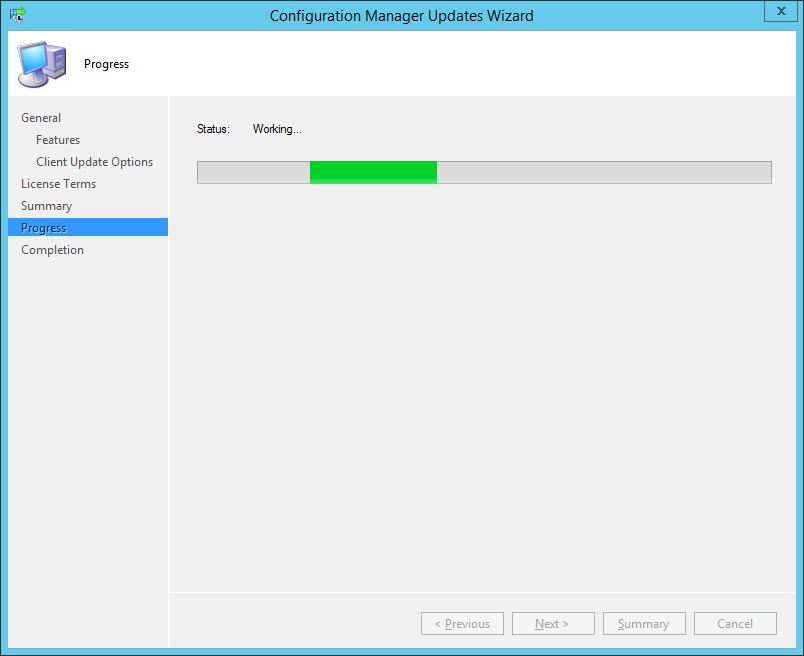Select the Completion step

coord(51,249)
